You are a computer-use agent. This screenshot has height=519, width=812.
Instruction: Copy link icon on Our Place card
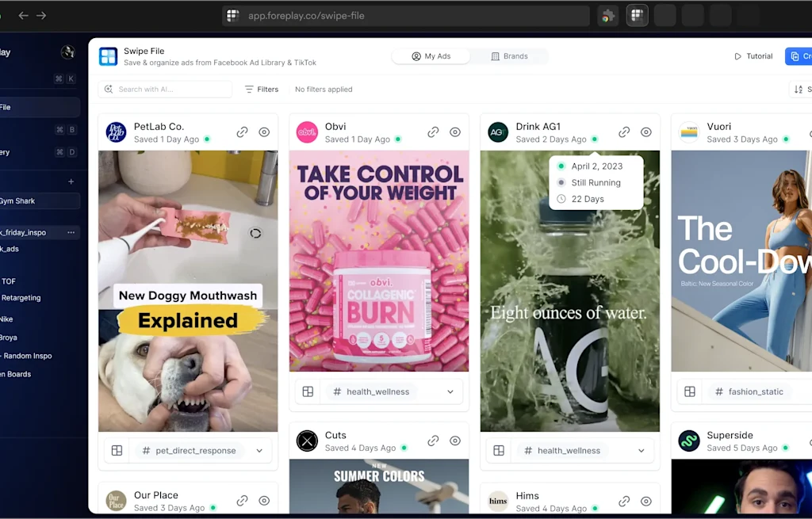click(x=242, y=500)
